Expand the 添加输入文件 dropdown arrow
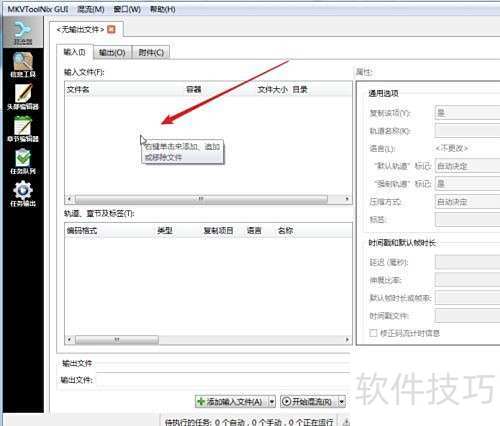The height and width of the screenshot is (426, 500). tap(272, 402)
